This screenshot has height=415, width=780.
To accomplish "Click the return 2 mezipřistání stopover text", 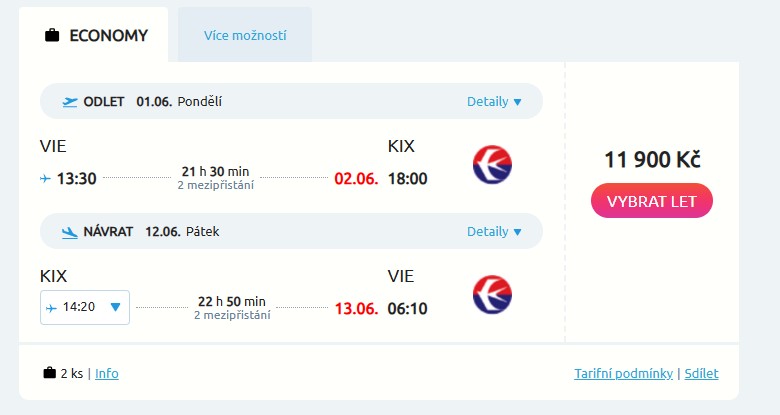I will (231, 315).
